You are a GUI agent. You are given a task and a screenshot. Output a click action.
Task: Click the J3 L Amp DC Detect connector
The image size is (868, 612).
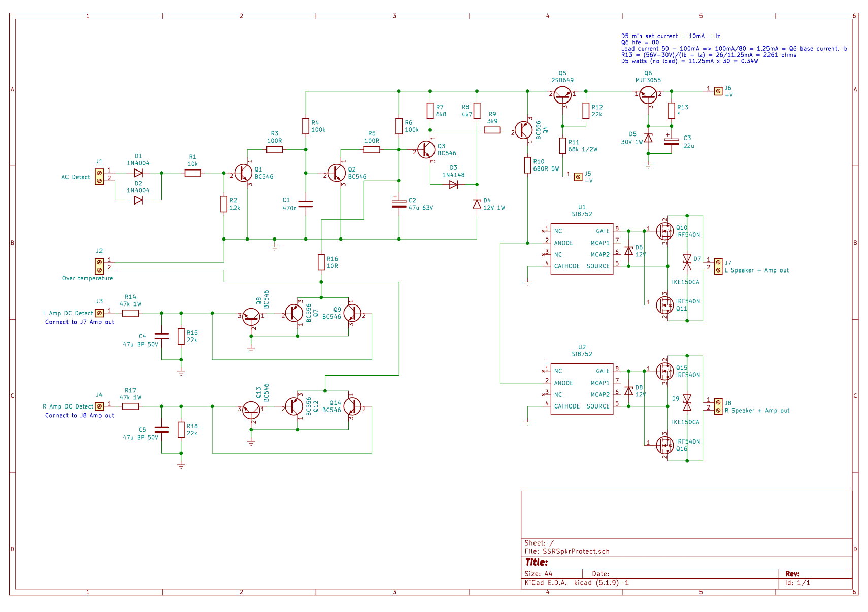tap(99, 313)
